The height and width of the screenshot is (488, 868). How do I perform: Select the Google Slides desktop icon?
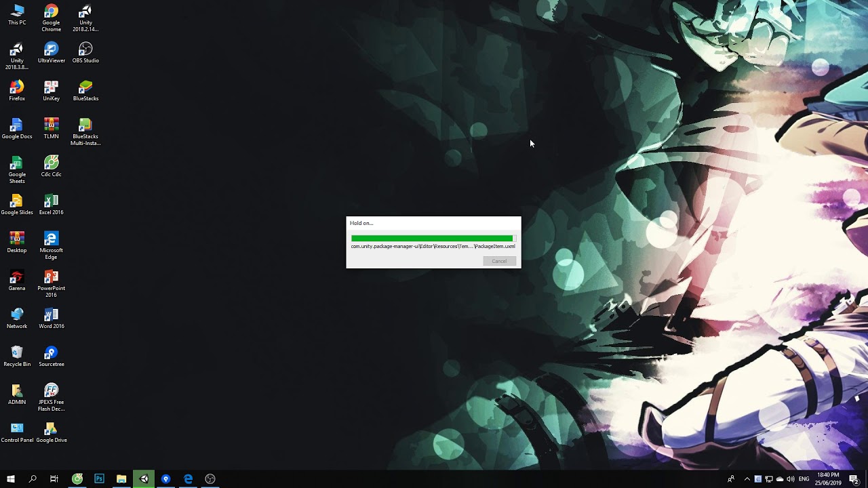17,205
